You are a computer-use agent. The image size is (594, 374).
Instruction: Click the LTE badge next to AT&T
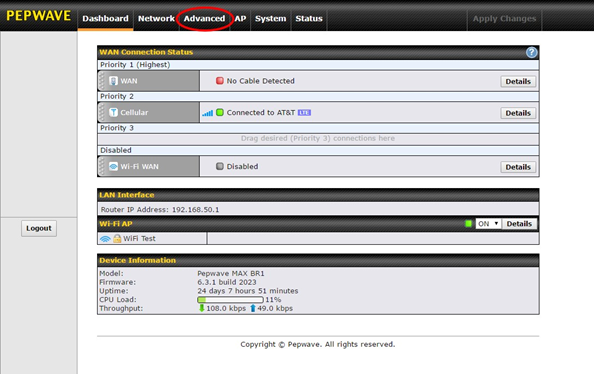[304, 113]
